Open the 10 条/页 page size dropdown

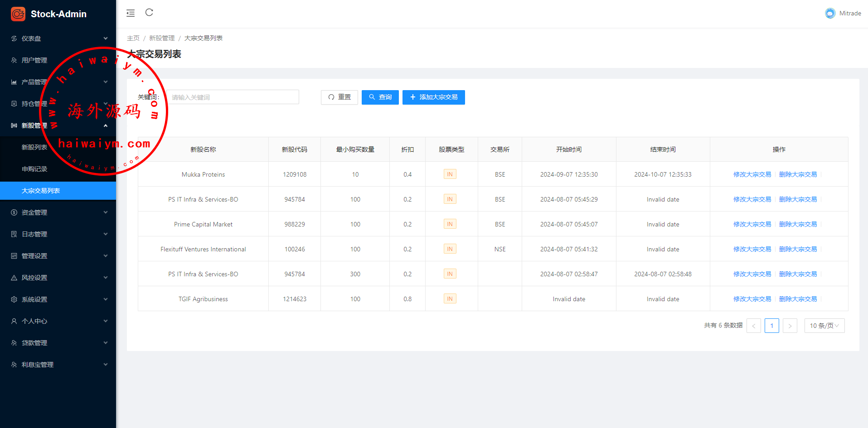click(x=824, y=326)
